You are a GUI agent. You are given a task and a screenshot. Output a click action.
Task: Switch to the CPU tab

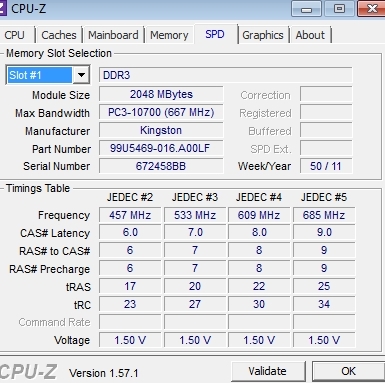[15, 35]
